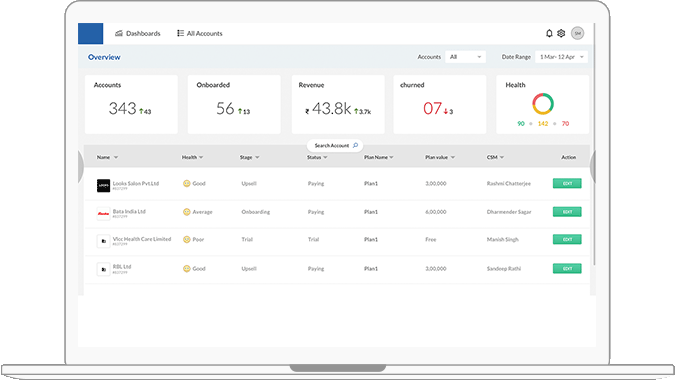Open the Accounts filter dropdown
The height and width of the screenshot is (380, 675).
point(465,57)
